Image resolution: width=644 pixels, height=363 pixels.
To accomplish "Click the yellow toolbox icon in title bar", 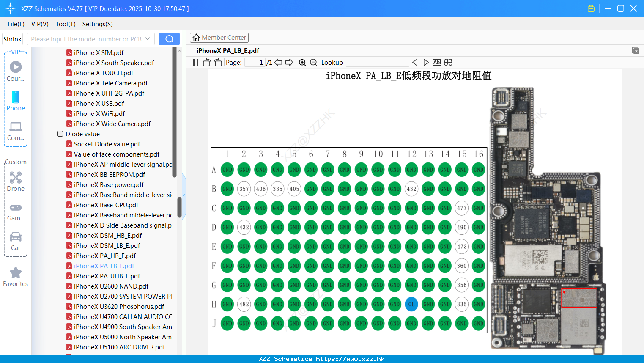I will click(591, 8).
